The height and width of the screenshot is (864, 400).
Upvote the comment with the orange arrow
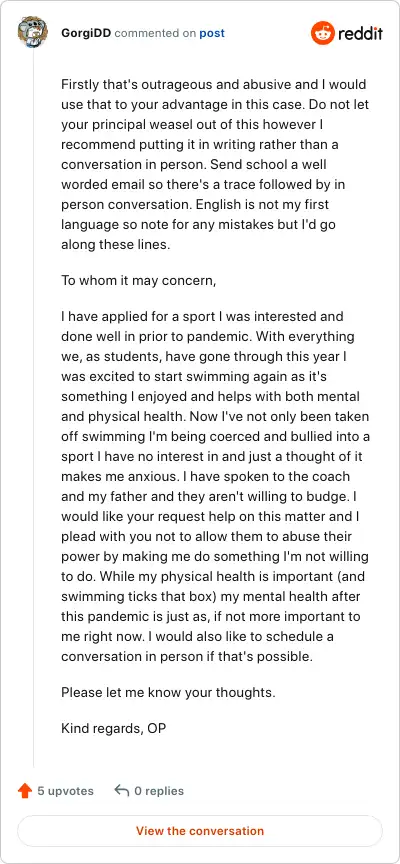[x=25, y=791]
